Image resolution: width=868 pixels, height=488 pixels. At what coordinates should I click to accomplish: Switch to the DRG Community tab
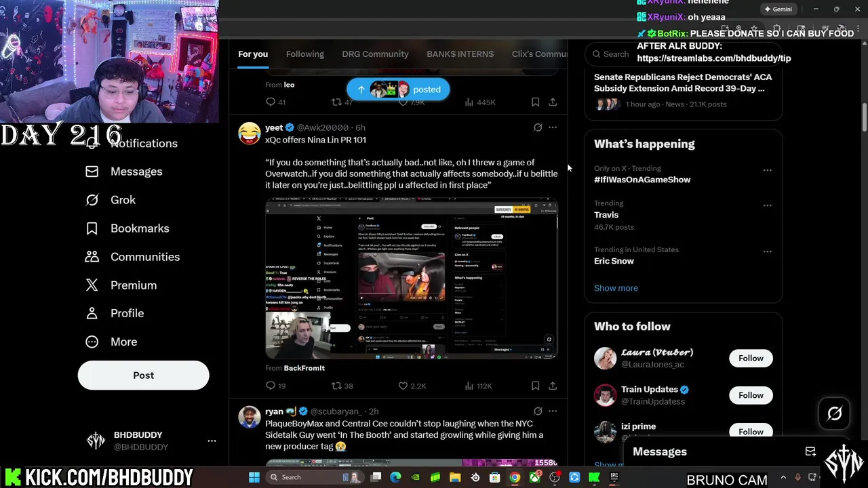[x=375, y=54]
